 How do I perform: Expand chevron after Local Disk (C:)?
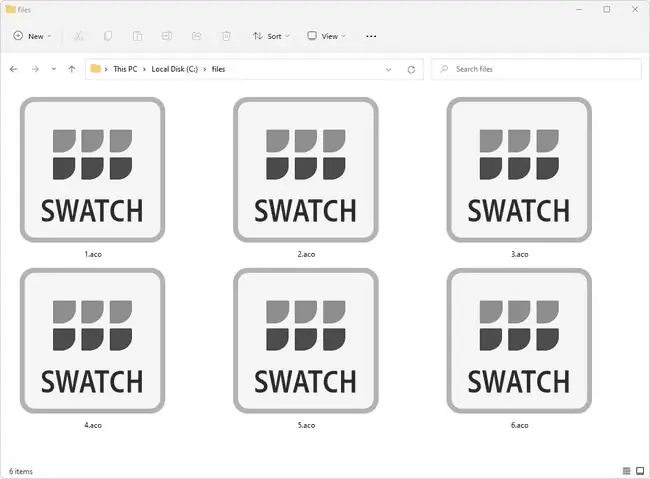[205, 69]
